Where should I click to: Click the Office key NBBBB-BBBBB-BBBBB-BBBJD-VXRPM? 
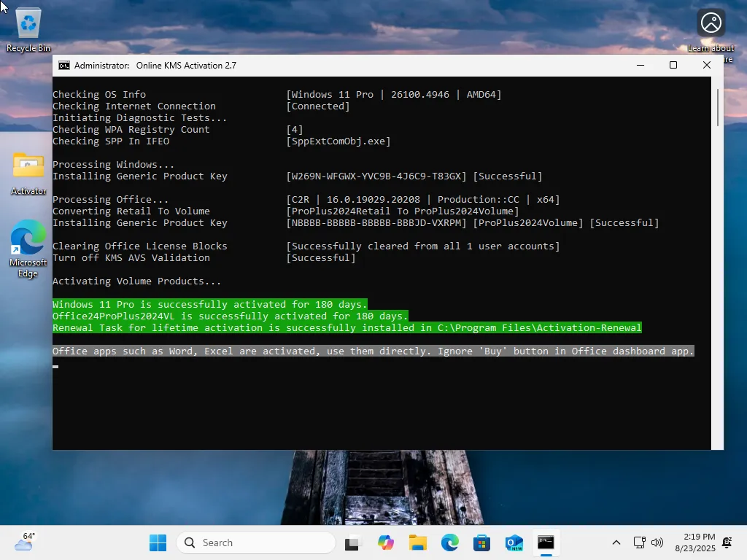coord(376,223)
